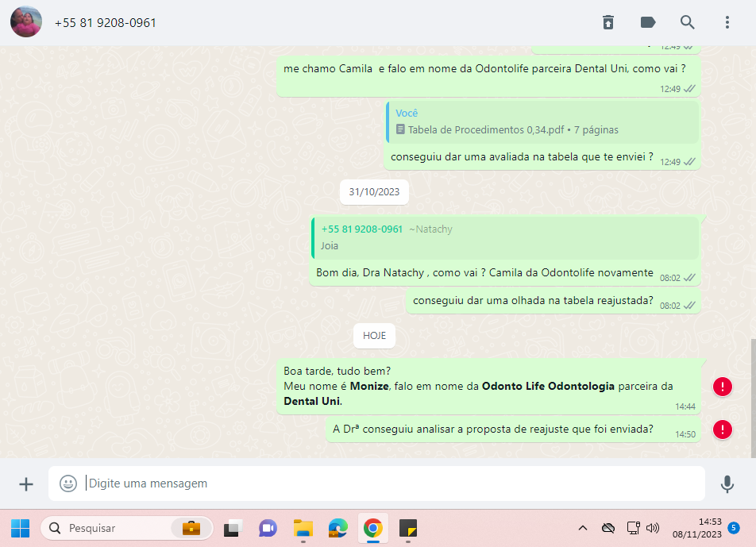
Task: Select message 'Boa tarde, tudo bem?'
Action: point(488,386)
